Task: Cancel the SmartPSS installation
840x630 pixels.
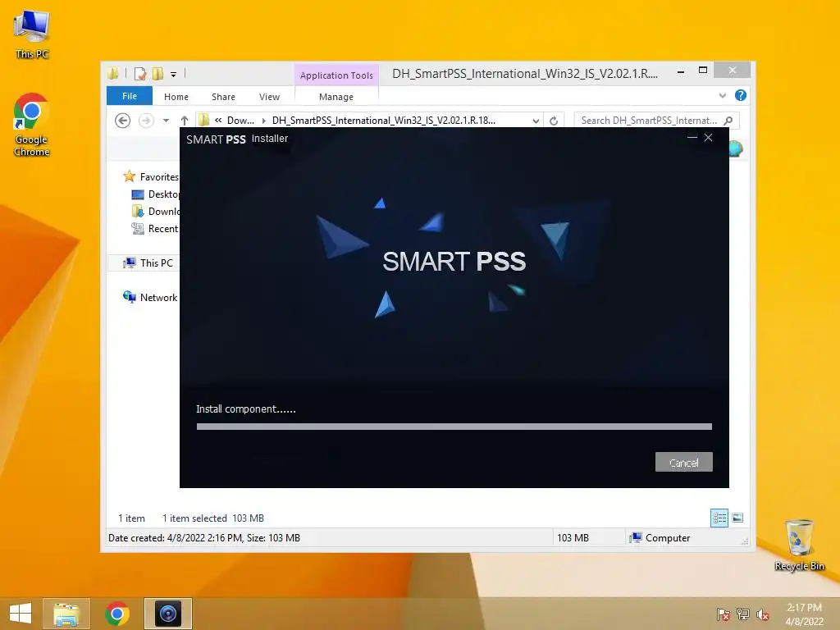Action: tap(683, 463)
